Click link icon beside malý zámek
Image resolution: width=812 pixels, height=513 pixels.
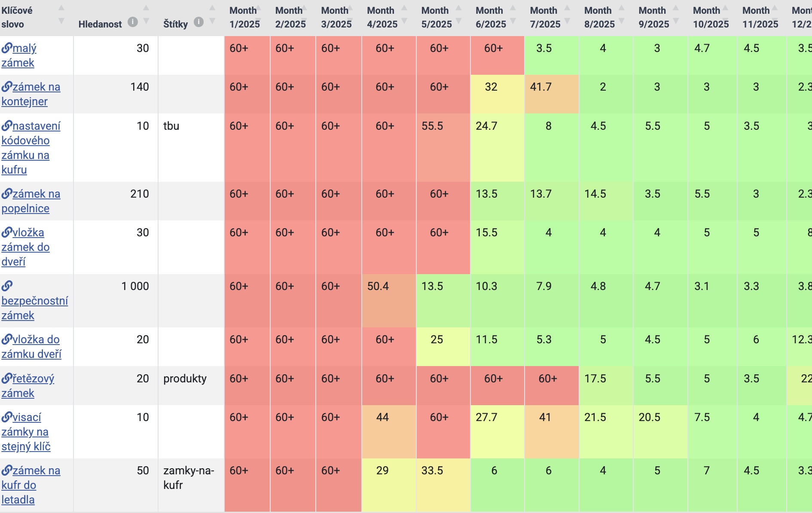pyautogui.click(x=6, y=48)
